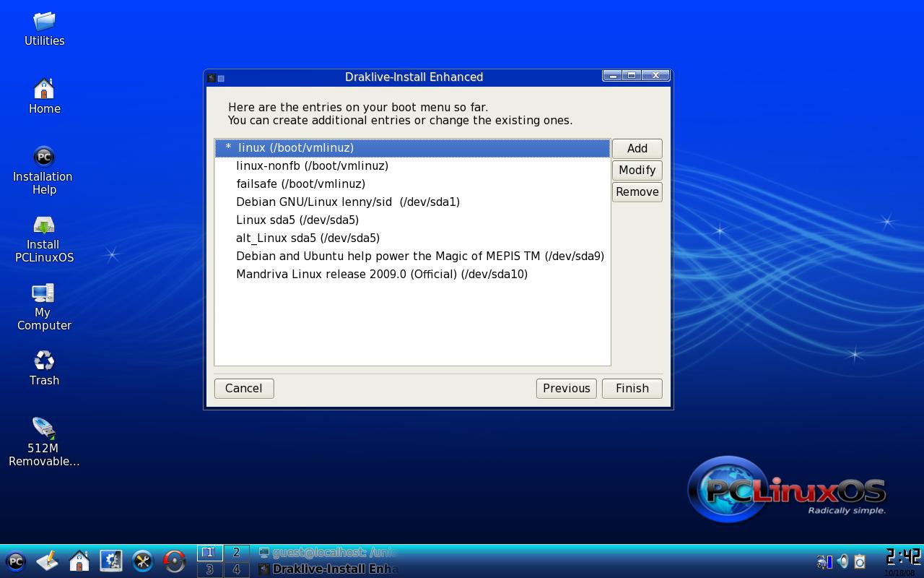
Task: Click the volume speaker tray icon
Action: coord(842,561)
